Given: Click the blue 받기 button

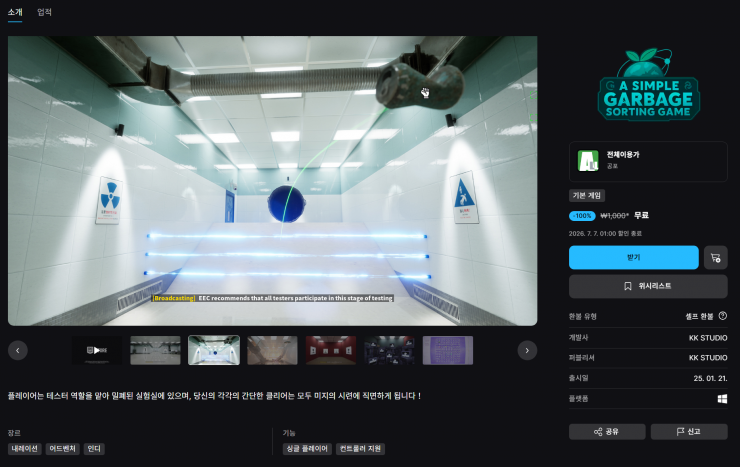Looking at the screenshot, I should pos(633,258).
